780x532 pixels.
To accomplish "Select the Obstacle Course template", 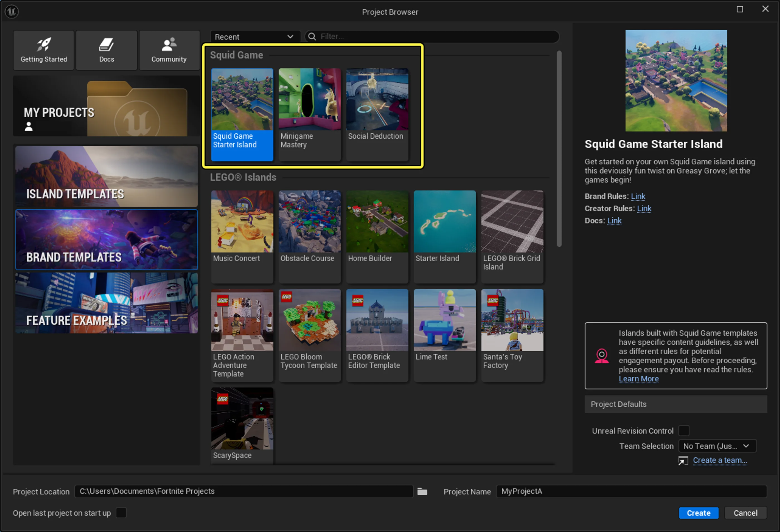I will coord(309,237).
